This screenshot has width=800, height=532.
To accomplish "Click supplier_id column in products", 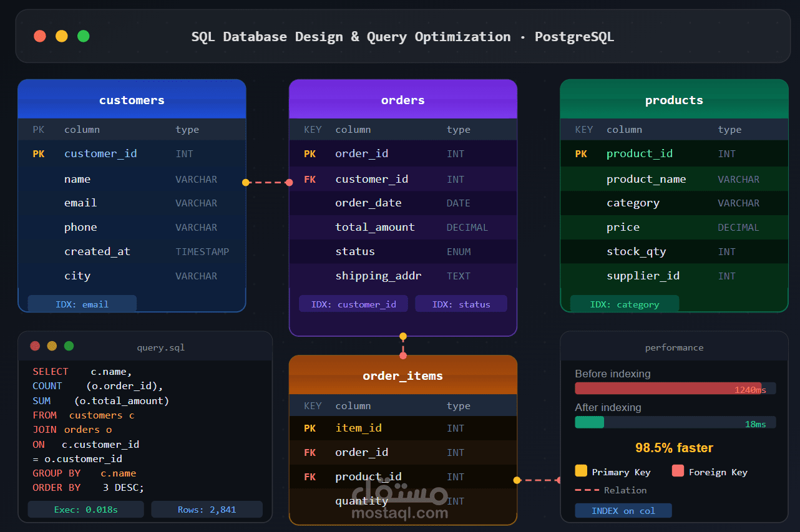I will (643, 276).
